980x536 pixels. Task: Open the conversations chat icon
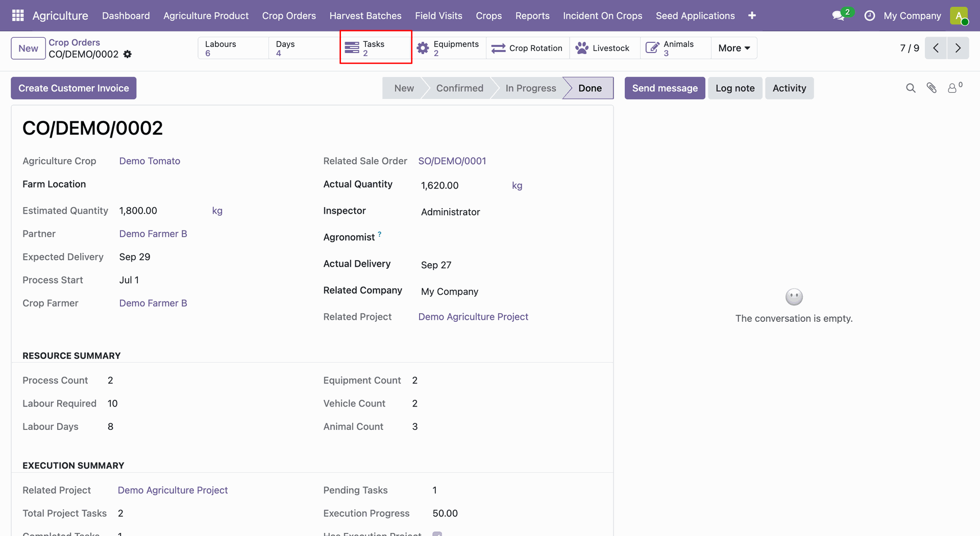pos(838,16)
